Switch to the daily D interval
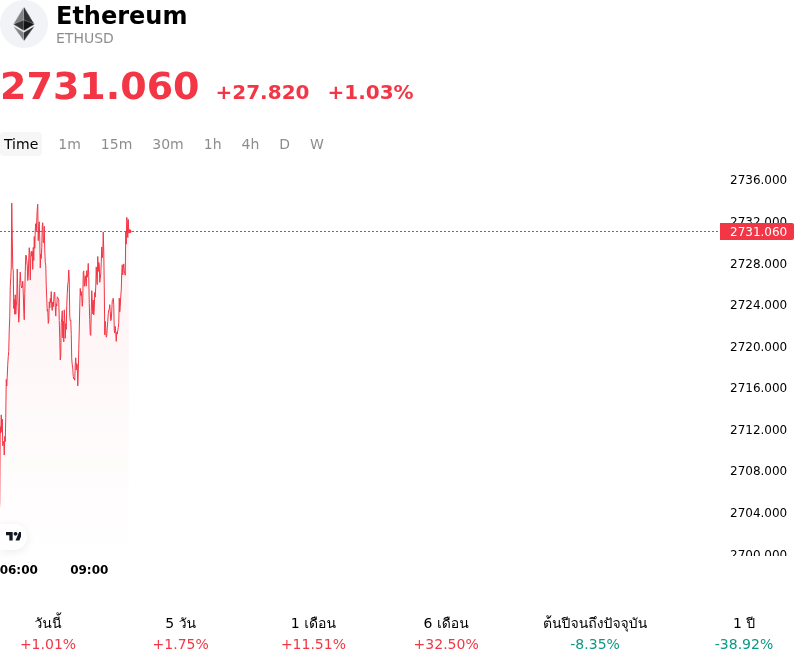The width and height of the screenshot is (800, 664). [x=285, y=144]
